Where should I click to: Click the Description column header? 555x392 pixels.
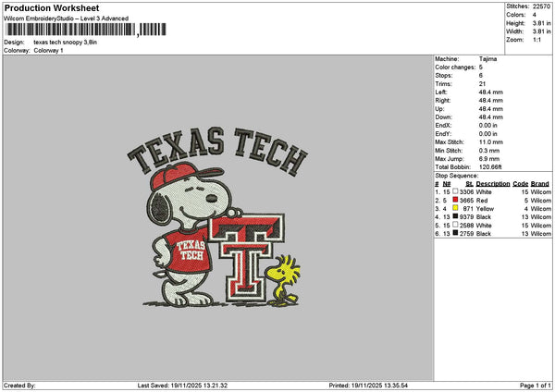click(x=493, y=184)
